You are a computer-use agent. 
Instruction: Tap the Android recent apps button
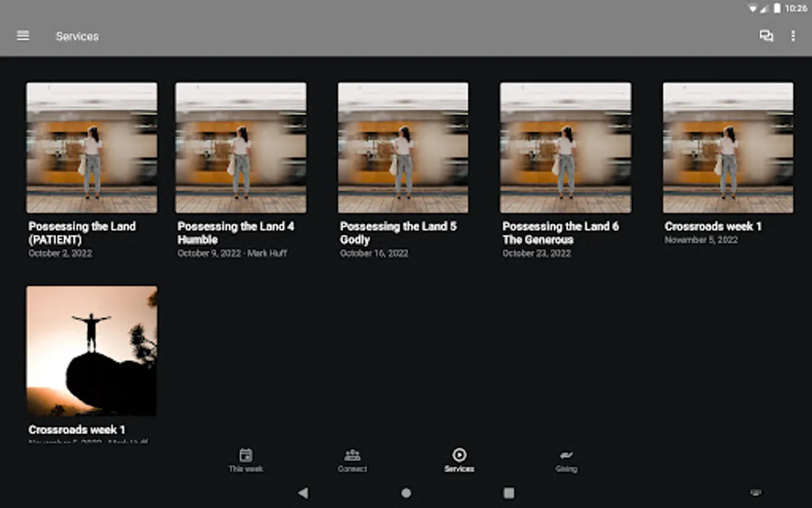pyautogui.click(x=509, y=493)
